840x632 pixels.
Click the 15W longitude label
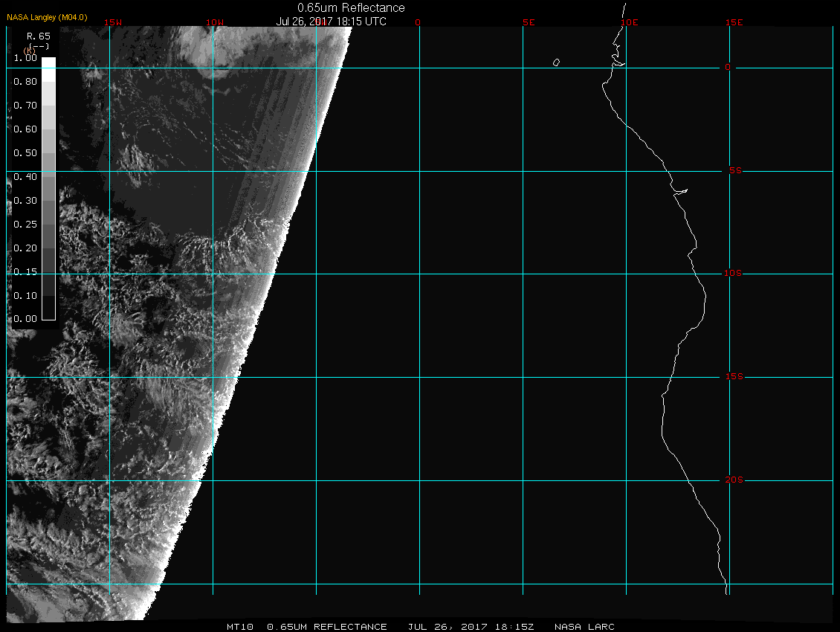pyautogui.click(x=113, y=22)
